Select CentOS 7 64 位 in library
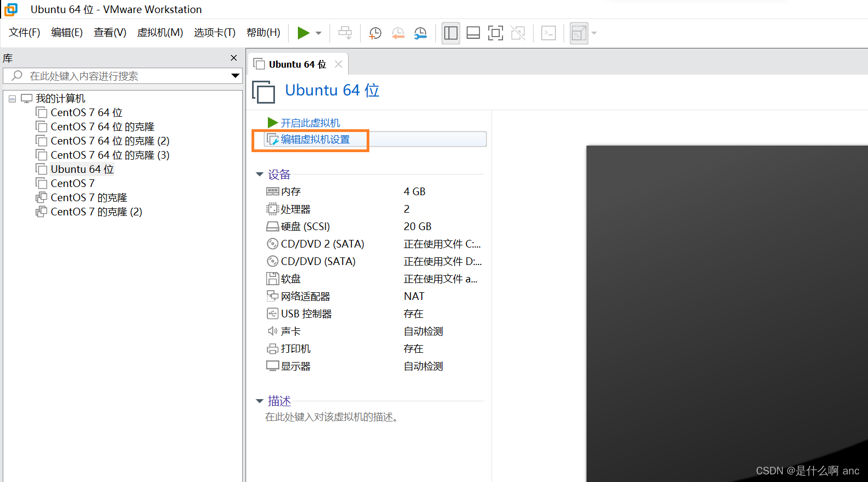The height and width of the screenshot is (482, 868). click(86, 113)
